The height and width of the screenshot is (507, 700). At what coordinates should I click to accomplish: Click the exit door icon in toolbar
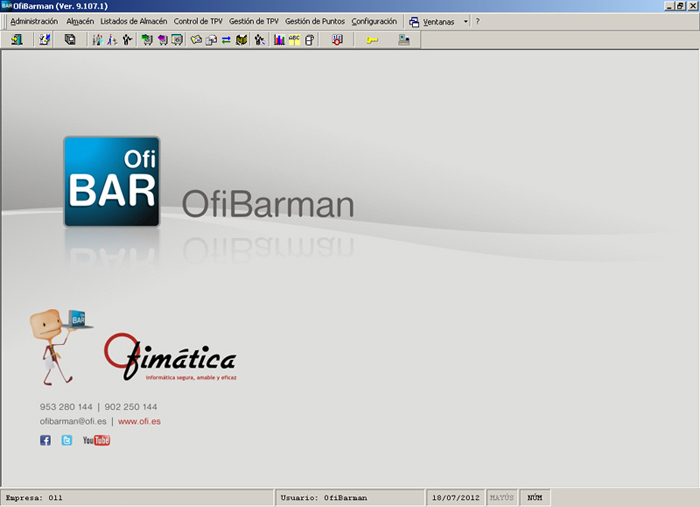click(x=17, y=40)
